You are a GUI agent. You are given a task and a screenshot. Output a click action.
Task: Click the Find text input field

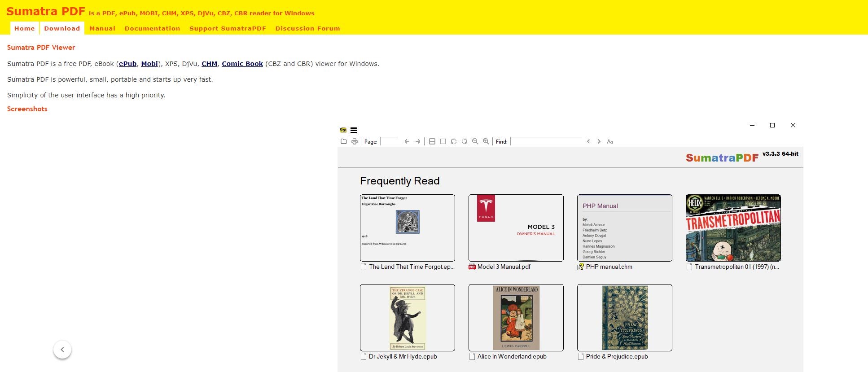pyautogui.click(x=546, y=141)
